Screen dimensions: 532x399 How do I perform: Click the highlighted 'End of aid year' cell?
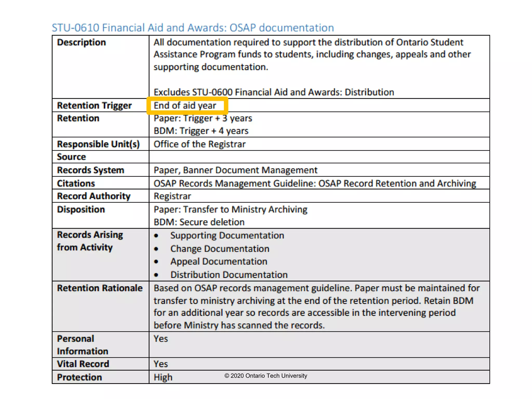click(185, 105)
